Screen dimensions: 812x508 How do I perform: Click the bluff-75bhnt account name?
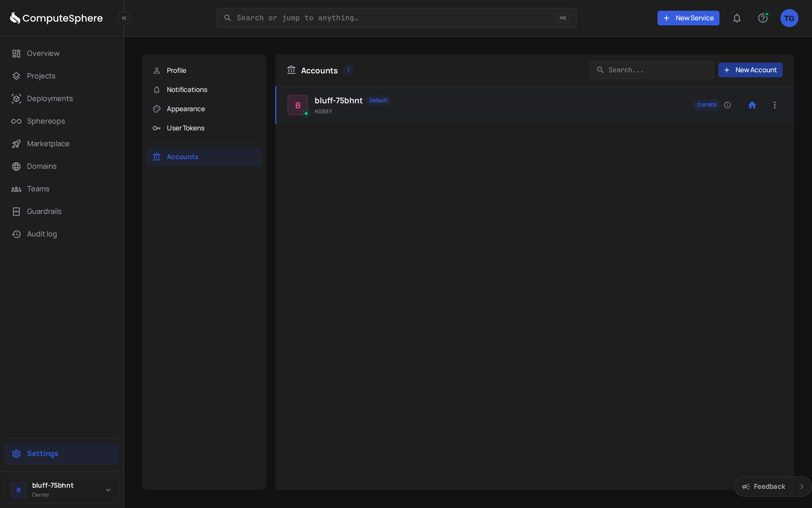tap(339, 100)
